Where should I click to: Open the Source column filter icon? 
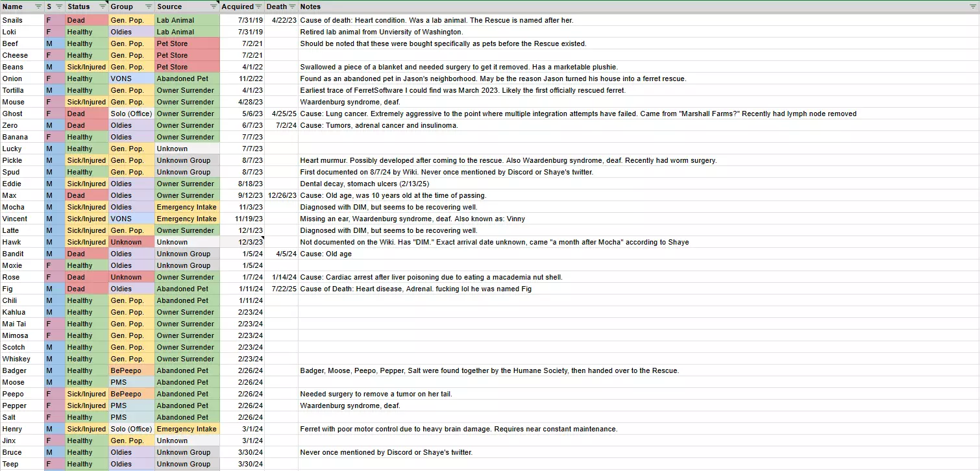tap(214, 6)
